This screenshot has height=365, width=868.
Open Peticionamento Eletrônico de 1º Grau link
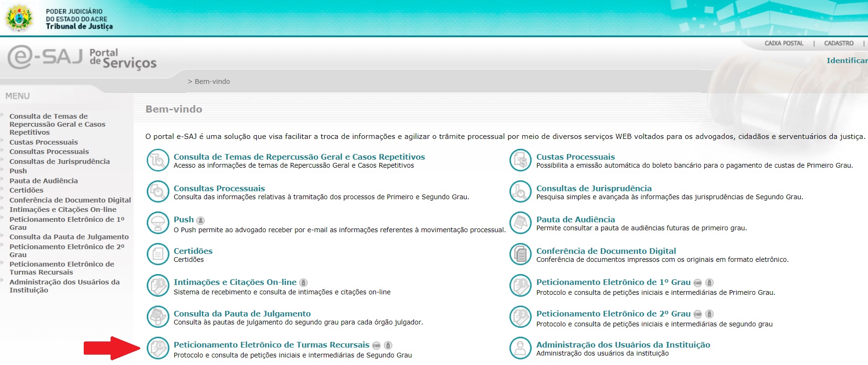613,282
